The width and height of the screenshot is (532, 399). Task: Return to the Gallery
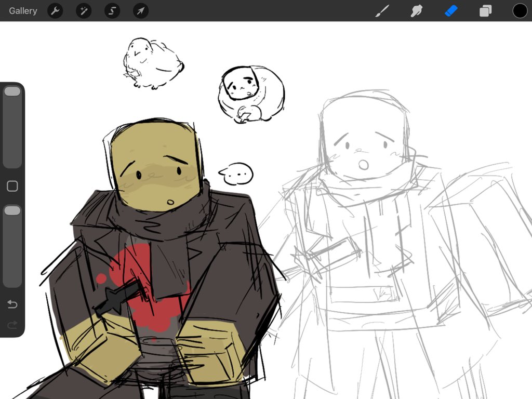(x=23, y=11)
